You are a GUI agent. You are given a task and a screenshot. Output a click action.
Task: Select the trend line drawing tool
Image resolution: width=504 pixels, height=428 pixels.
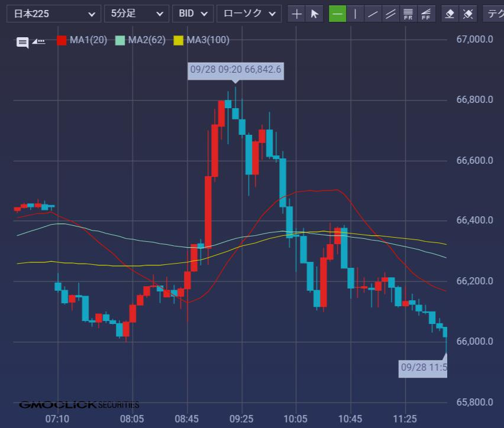373,14
